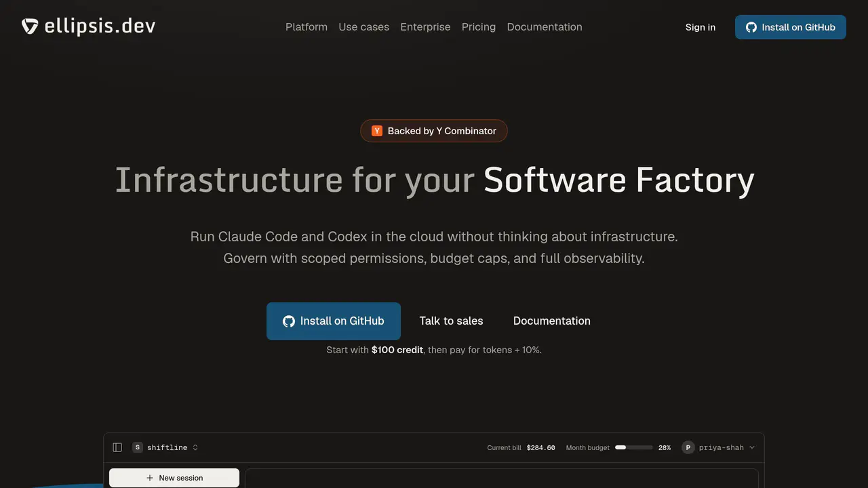Click the ellipsis.dev logo icon
This screenshot has height=488, width=868.
point(30,26)
